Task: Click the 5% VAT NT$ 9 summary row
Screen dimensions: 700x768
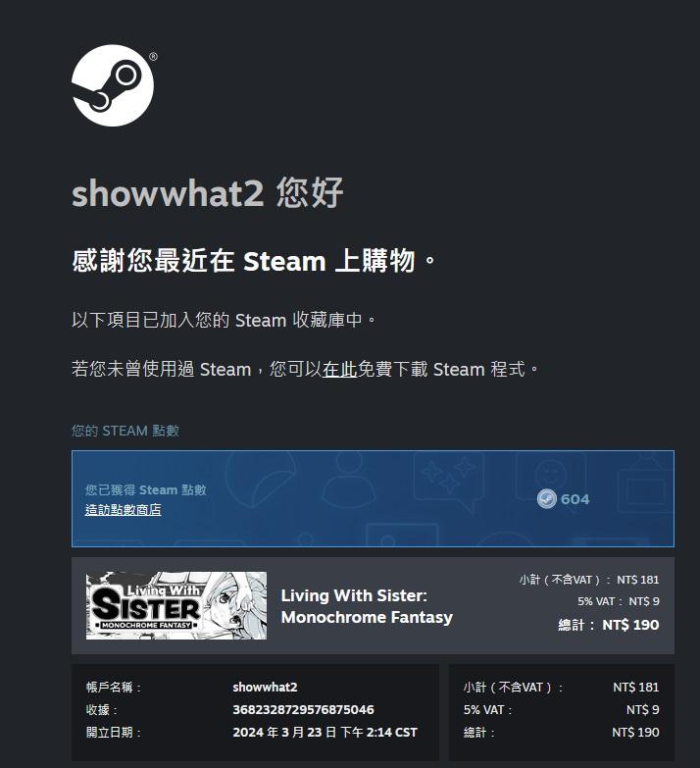Action: (562, 710)
